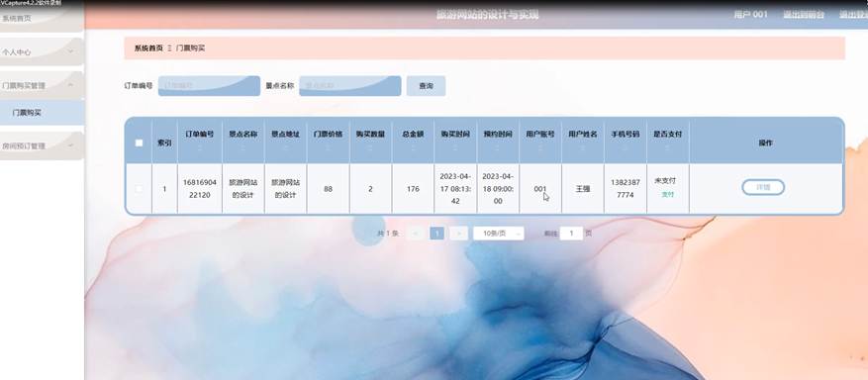Focus the 前往 page number input
The height and width of the screenshot is (380, 868).
(571, 234)
